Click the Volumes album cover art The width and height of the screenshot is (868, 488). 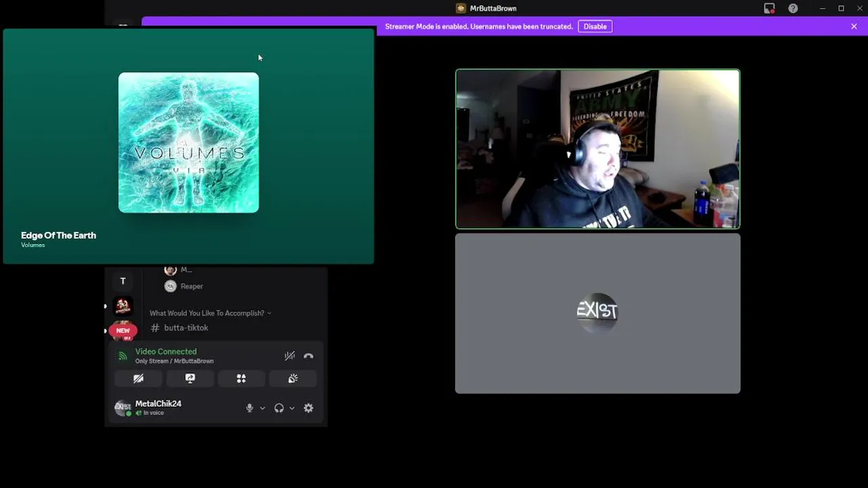pyautogui.click(x=189, y=143)
